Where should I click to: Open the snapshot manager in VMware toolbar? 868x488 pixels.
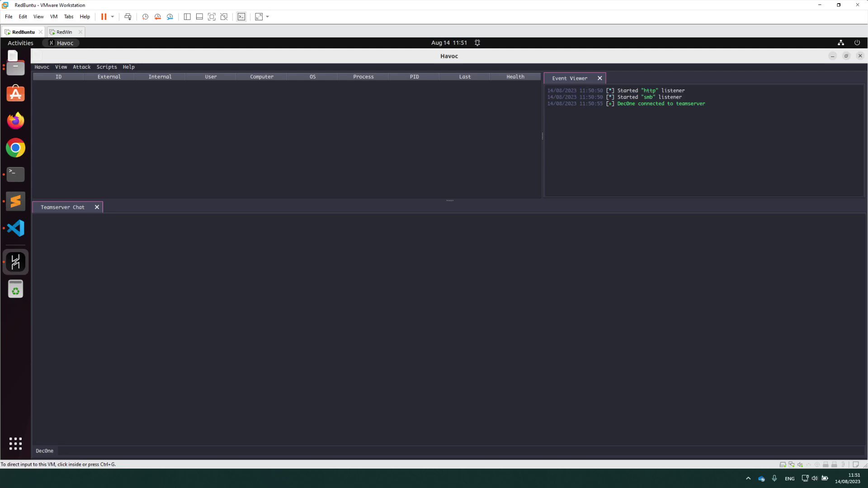click(170, 17)
